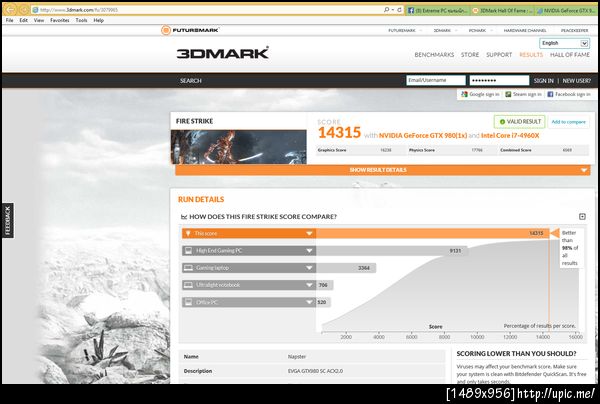This screenshot has height=404, width=600.
Task: Switch to the NVIDIA GeForce GTX browser tab
Action: (x=566, y=10)
